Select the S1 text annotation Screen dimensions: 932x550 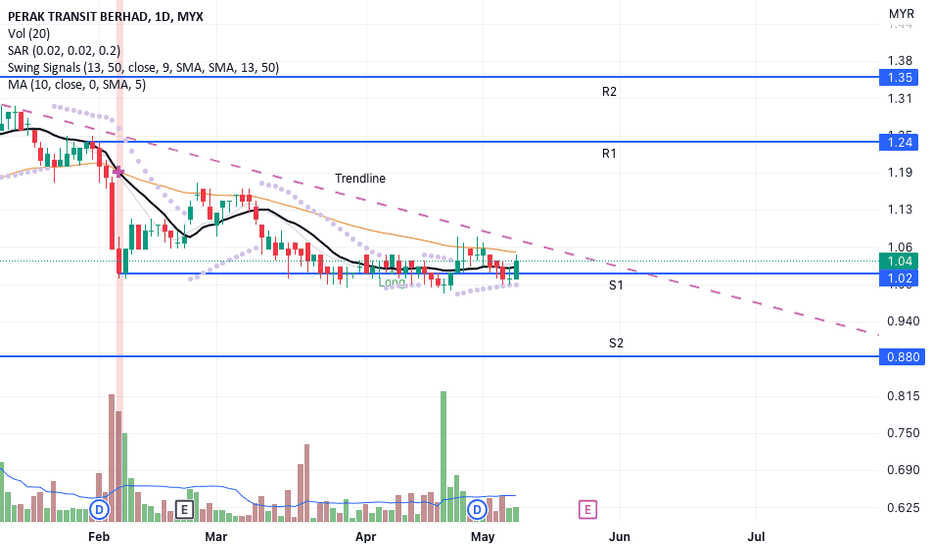point(616,285)
